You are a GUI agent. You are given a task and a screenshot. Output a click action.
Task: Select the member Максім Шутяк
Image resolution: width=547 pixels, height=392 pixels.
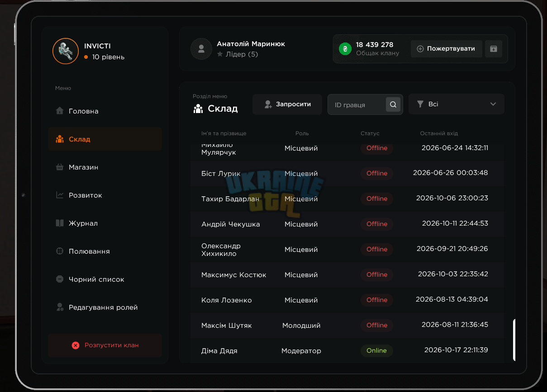pyautogui.click(x=227, y=326)
